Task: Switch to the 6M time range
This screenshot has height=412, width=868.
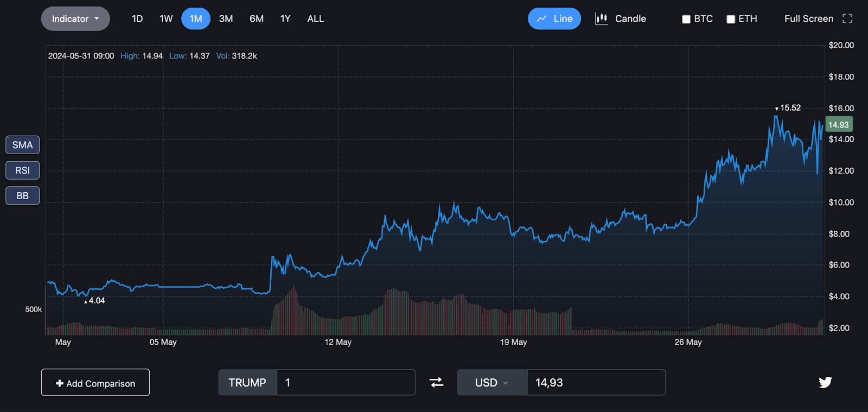Action: coord(257,19)
